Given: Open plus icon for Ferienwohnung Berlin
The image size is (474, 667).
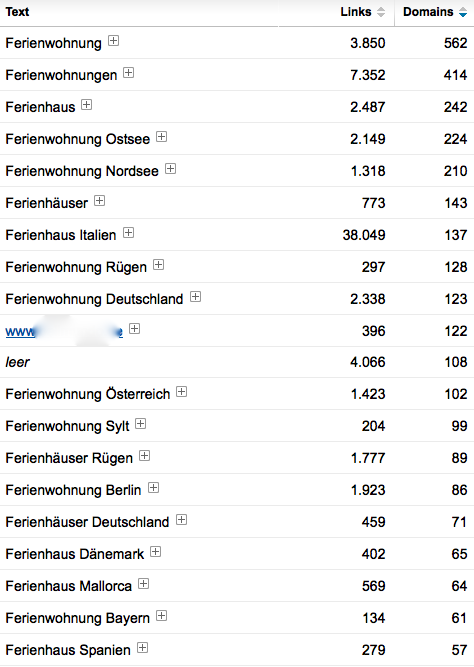Looking at the screenshot, I should (153, 488).
